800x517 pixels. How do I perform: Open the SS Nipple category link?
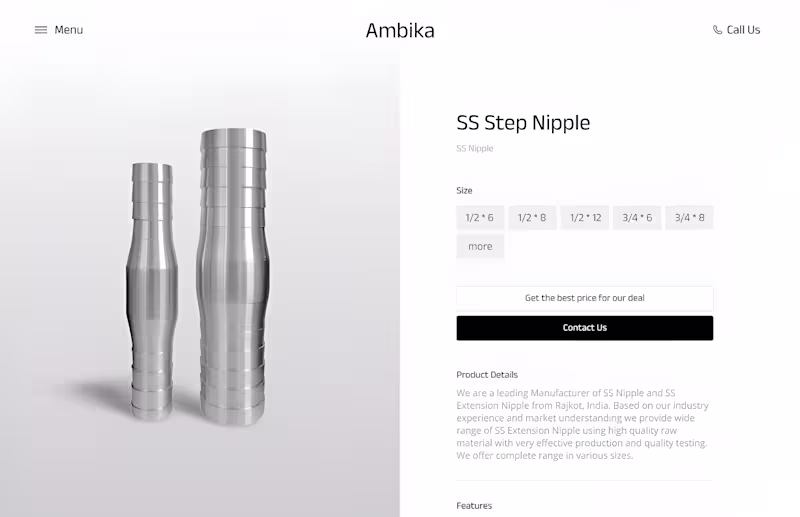coord(475,149)
